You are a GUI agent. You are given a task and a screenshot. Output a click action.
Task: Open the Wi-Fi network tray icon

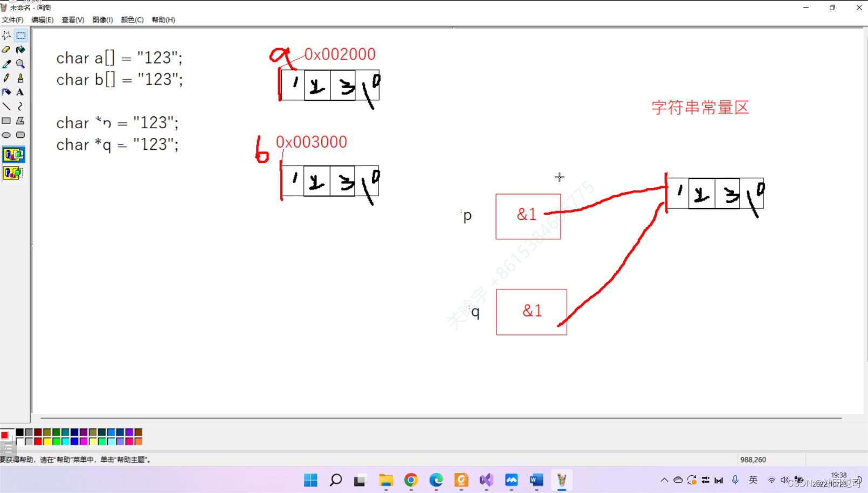(772, 480)
